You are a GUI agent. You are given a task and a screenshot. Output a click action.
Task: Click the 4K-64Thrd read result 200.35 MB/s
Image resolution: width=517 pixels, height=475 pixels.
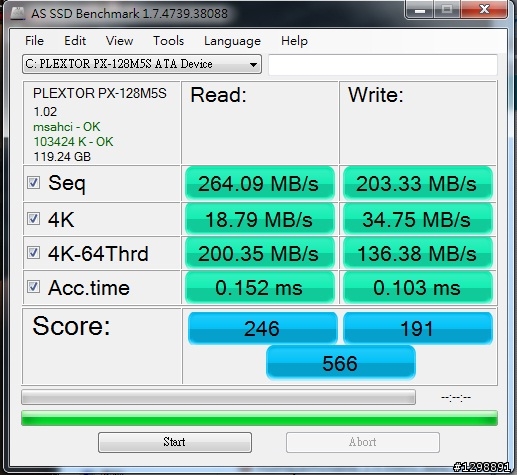(260, 253)
